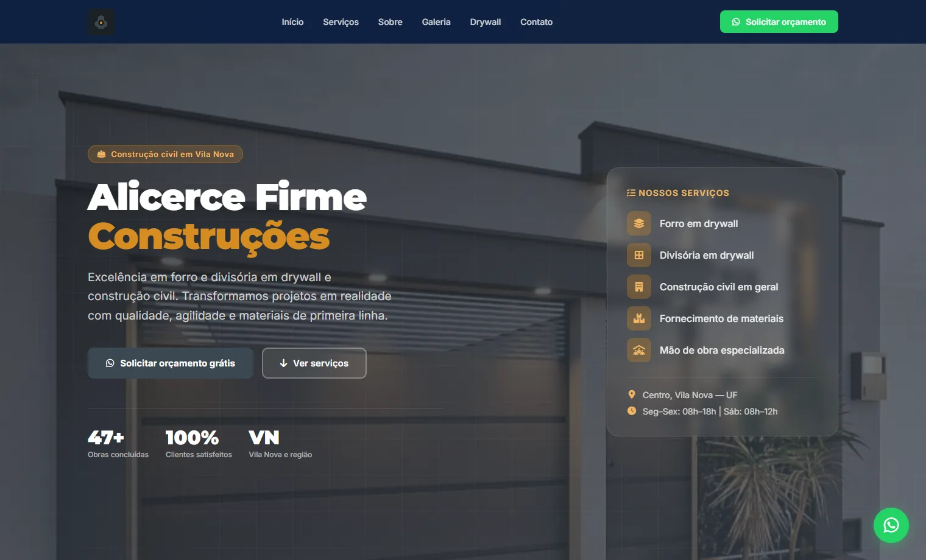Screen dimensions: 926x560
Task: Click the clock icon beside opening hours
Action: tap(632, 411)
